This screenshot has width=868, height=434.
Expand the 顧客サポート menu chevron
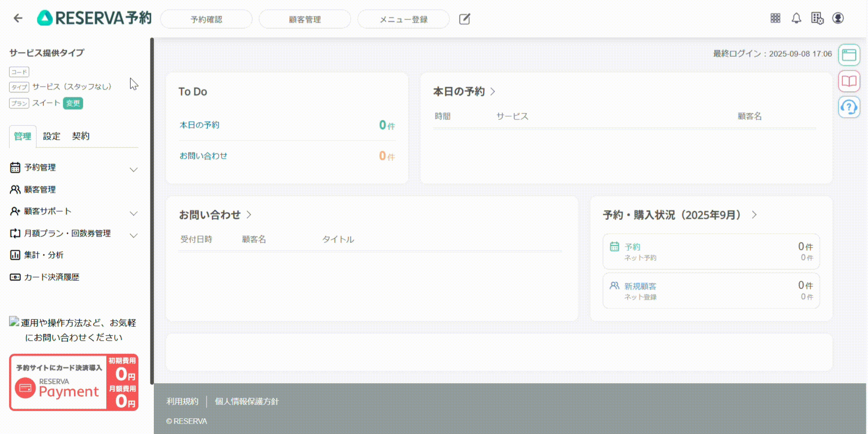click(133, 213)
